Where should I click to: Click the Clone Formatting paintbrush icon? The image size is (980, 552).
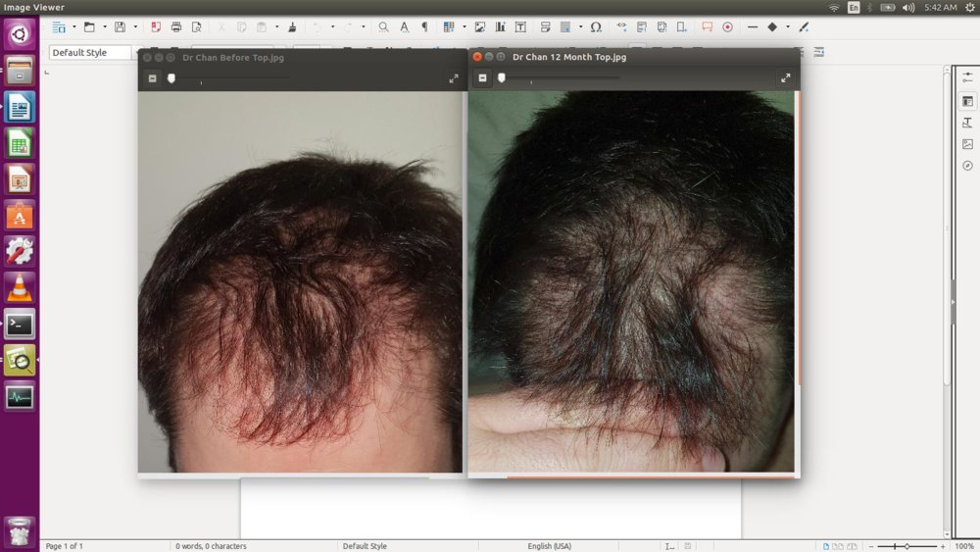(x=292, y=27)
